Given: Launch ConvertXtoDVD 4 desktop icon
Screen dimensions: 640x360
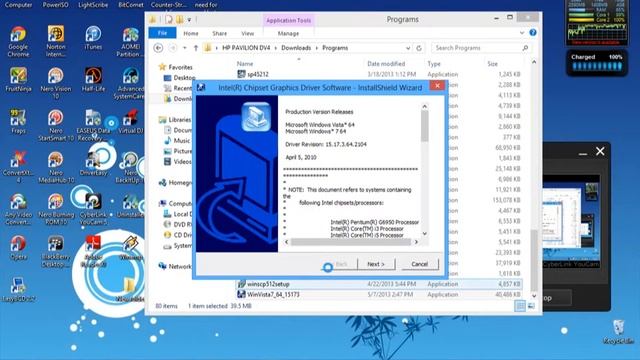Looking at the screenshot, I should coord(18,167).
